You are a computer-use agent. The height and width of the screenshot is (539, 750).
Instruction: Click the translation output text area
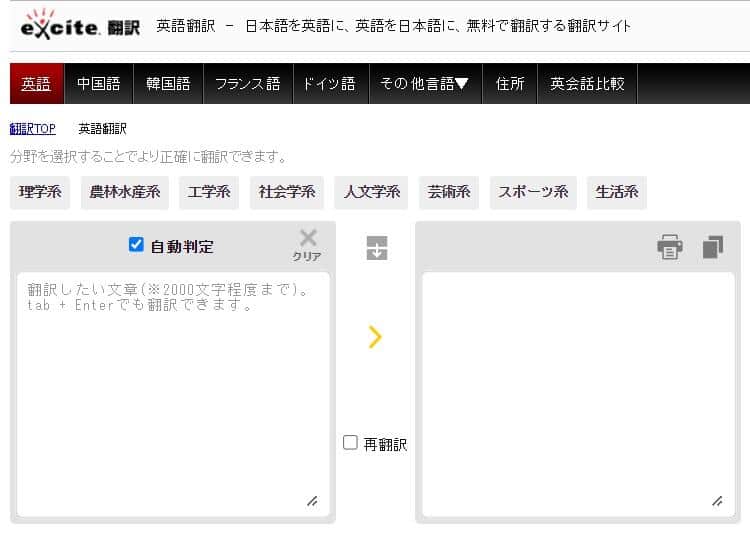pos(578,390)
